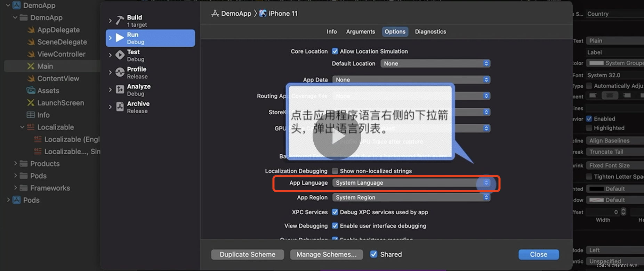Click the shadow offset Width stepper
644x271 pixels.
[x=623, y=212]
